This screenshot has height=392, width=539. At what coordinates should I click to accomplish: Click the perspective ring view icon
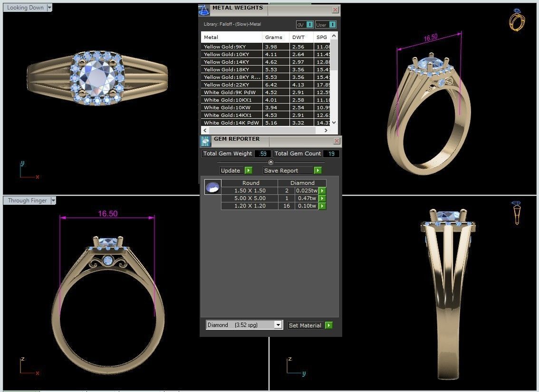point(517,19)
